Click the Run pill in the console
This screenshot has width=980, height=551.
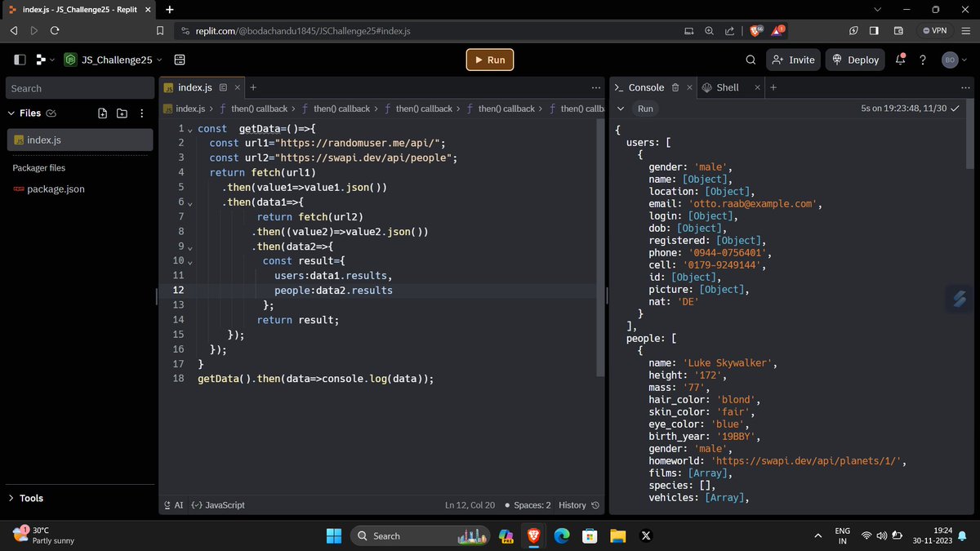coord(645,109)
